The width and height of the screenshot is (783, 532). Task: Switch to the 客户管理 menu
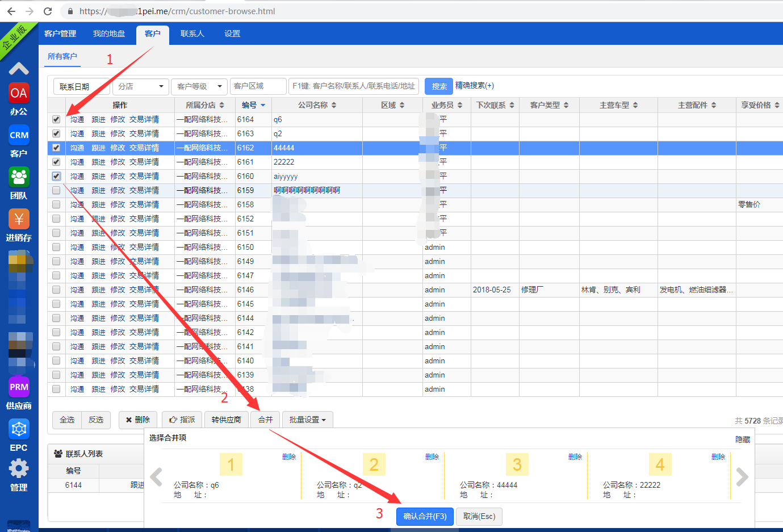(60, 34)
